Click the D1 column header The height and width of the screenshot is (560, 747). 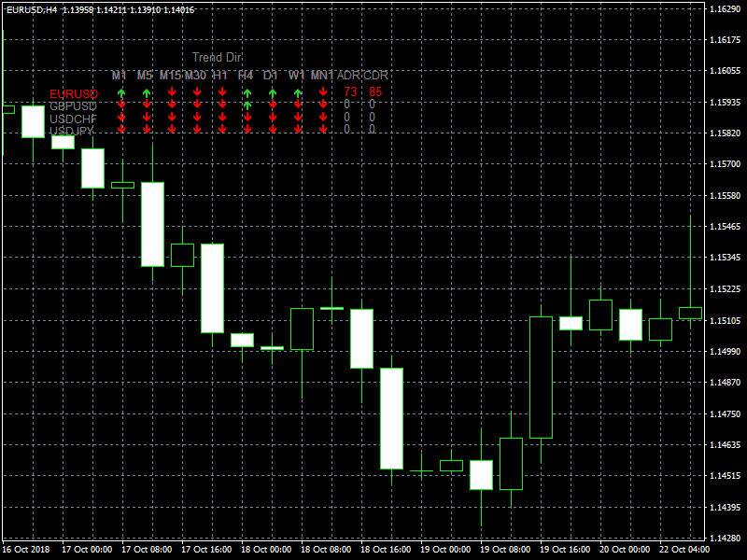click(271, 76)
